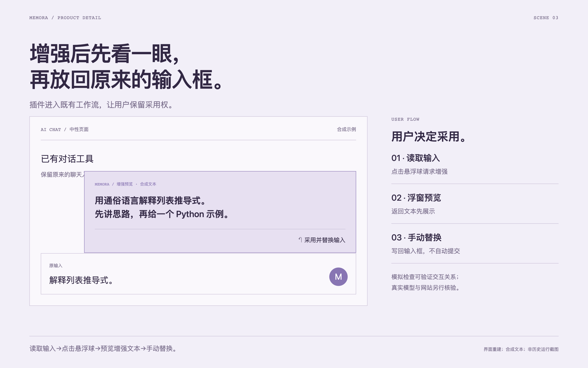Click the return arrow icon before 采用并替换输入

tap(300, 240)
